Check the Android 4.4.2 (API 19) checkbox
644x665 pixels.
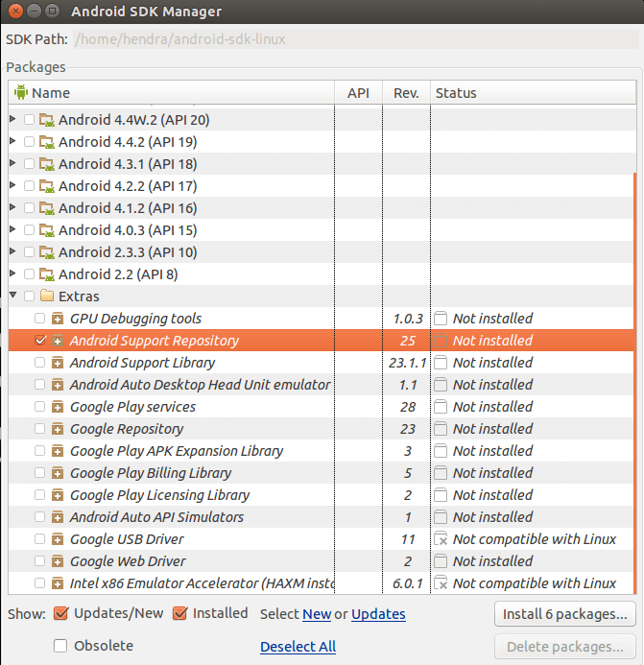[x=29, y=141]
